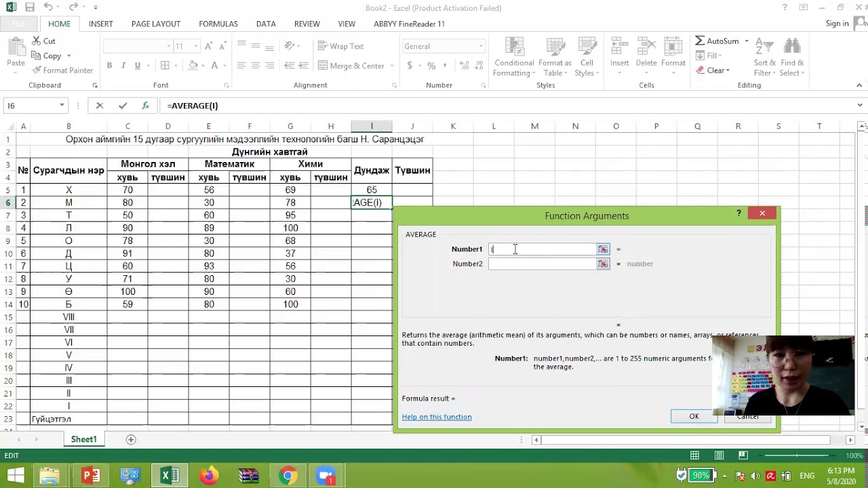Toggle Bold formatting button
This screenshot has width=868, height=488.
[109, 66]
